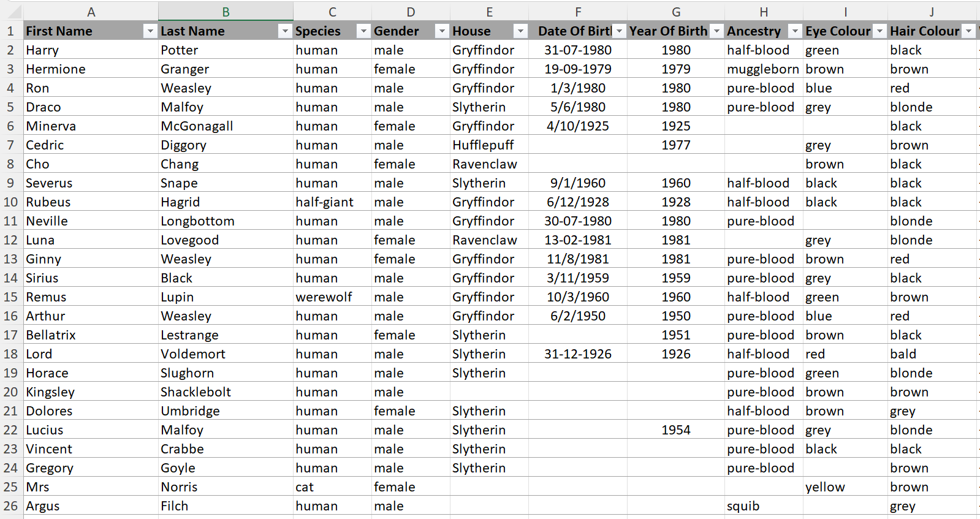Click the cell containing Lucius
This screenshot has height=519, width=980.
pyautogui.click(x=91, y=430)
